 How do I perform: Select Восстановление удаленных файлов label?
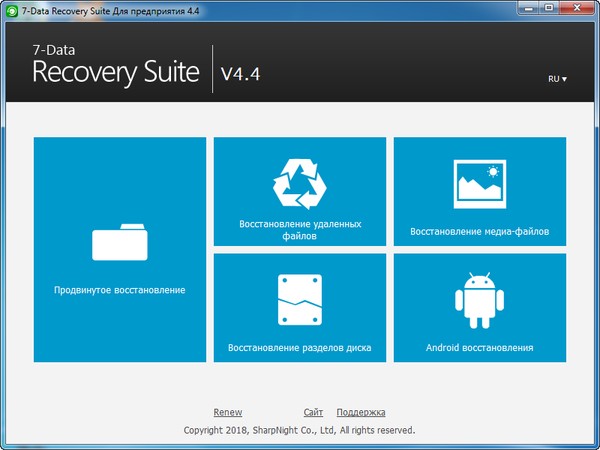click(300, 230)
